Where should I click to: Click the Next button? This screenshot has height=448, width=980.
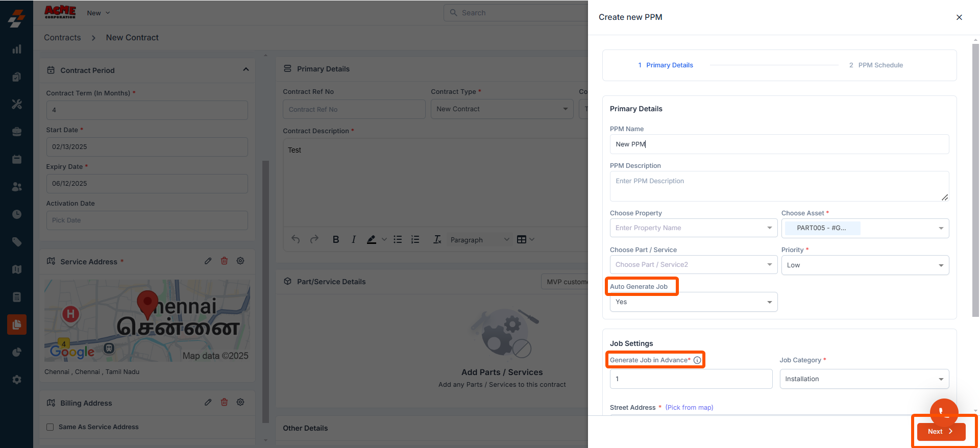[941, 432]
